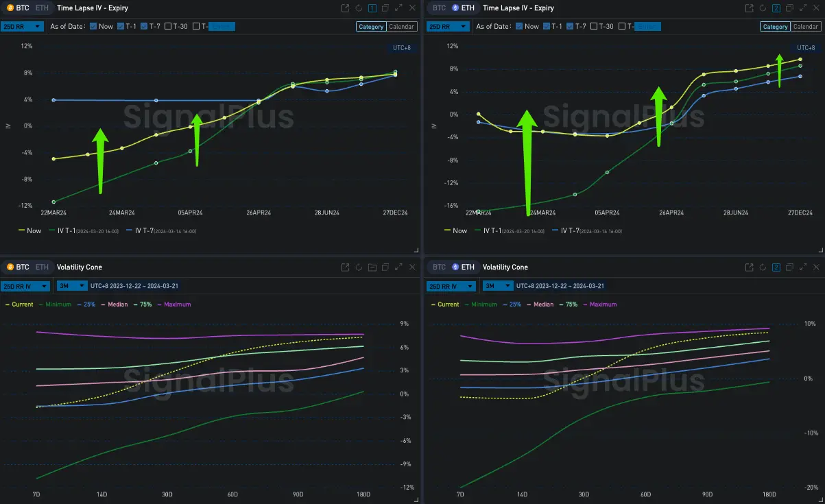Open the 25D RR dropdown in BTC Time Lapse
The image size is (825, 504).
click(x=23, y=27)
